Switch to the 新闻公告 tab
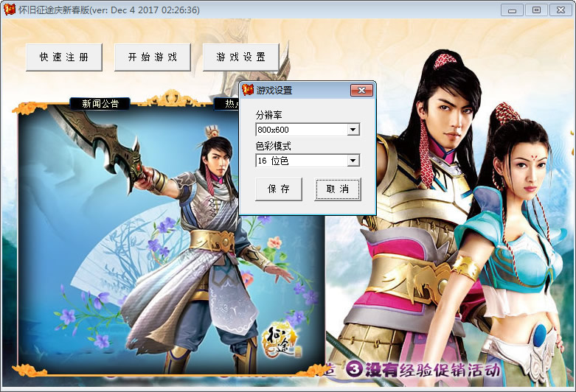The width and height of the screenshot is (576, 392). 100,103
